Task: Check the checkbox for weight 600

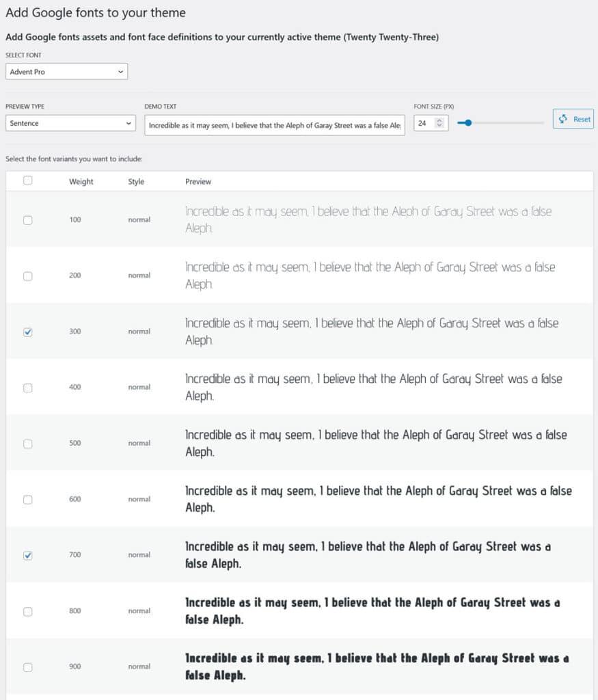Action: pos(27,499)
